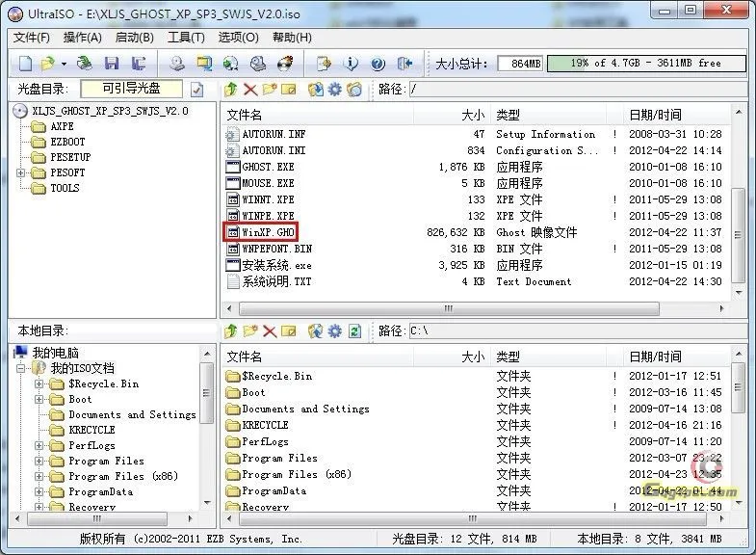The width and height of the screenshot is (756, 555).
Task: Click the folder-with-disc icon after disc pane gear
Action: 354,90
